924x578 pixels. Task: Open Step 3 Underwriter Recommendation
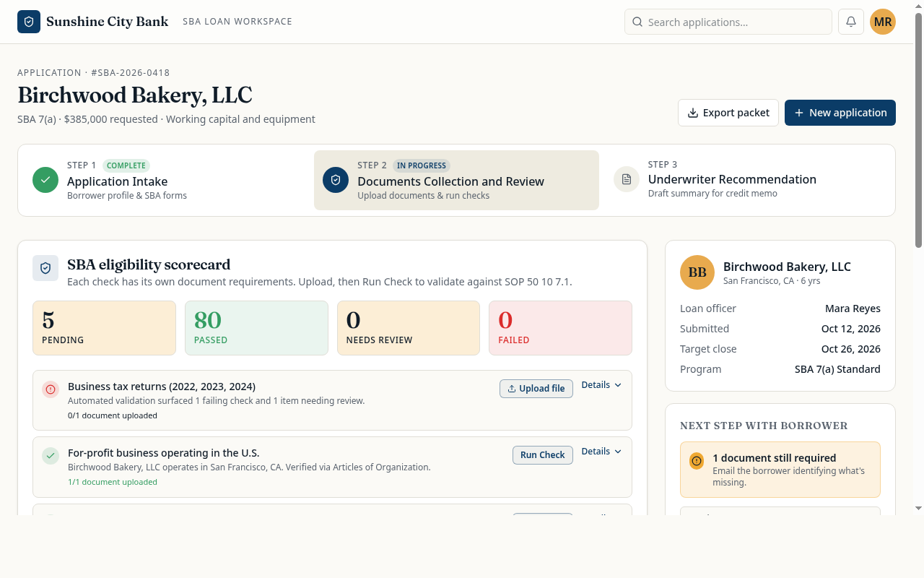(x=747, y=180)
